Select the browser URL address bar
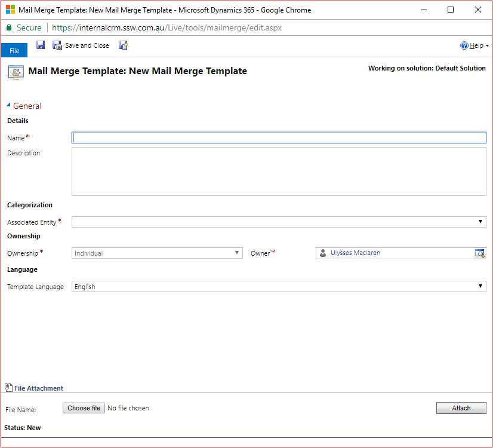Viewport: 493px width, 448px height. coord(239,27)
